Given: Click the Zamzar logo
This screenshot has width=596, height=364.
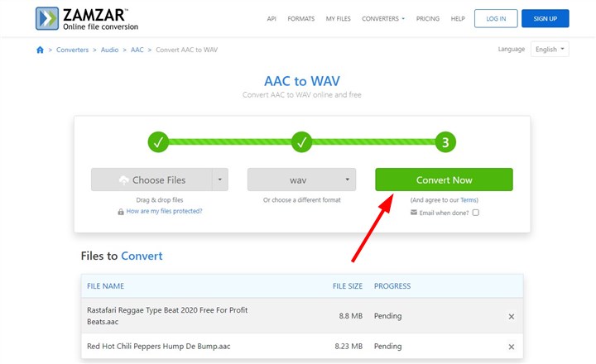Looking at the screenshot, I should (87, 18).
